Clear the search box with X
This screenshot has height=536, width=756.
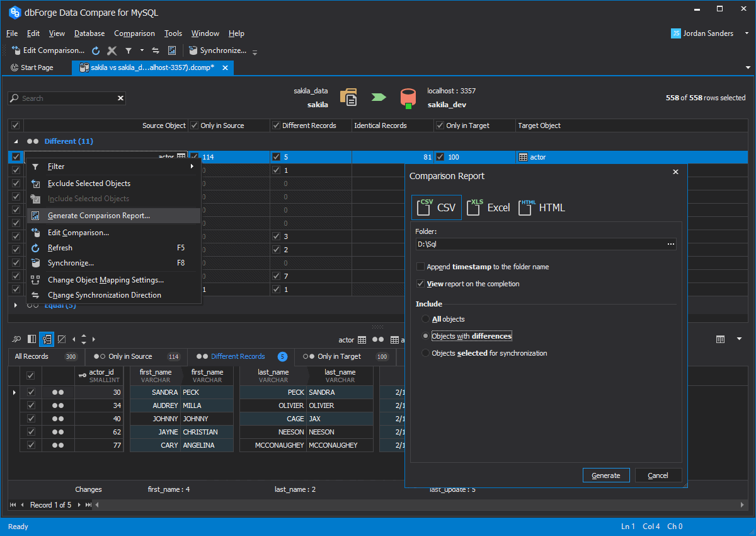pos(121,98)
